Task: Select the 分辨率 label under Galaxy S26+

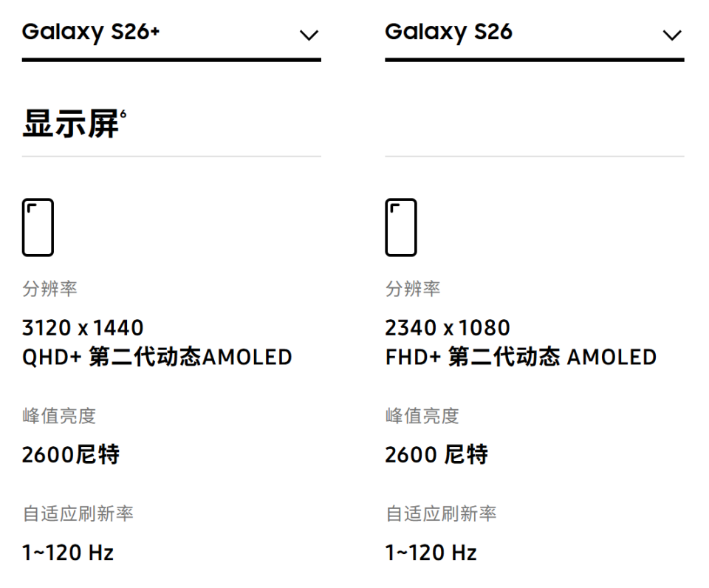Action: 49,289
